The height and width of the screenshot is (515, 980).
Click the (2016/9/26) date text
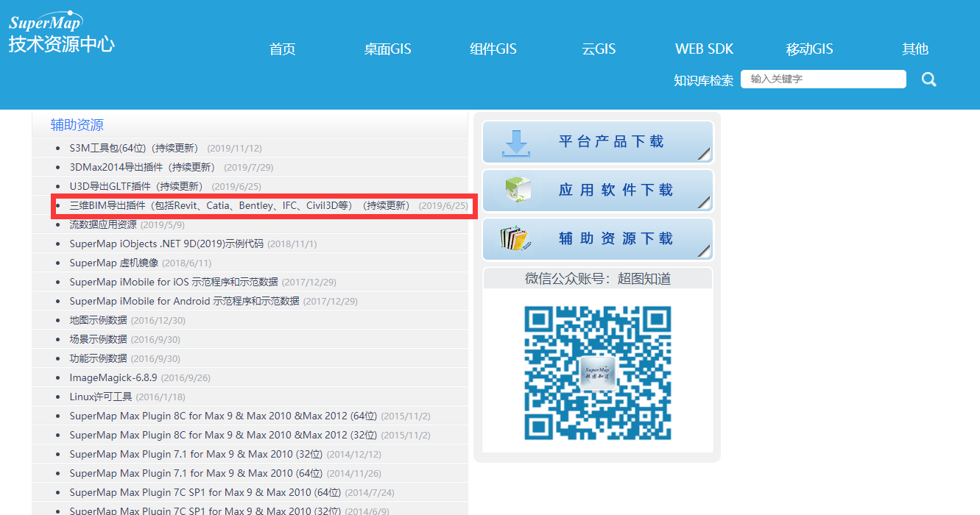[x=186, y=377]
